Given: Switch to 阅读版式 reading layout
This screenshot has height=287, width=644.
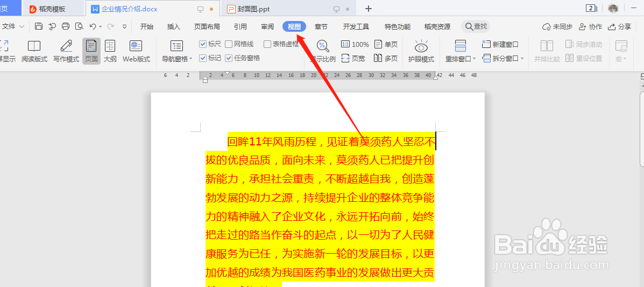Looking at the screenshot, I should [34, 51].
